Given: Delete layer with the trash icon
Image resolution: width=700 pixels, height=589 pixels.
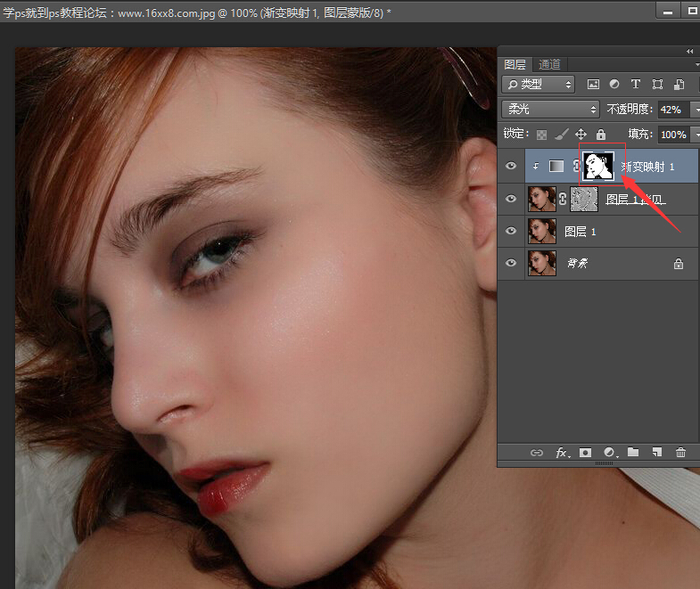Looking at the screenshot, I should [681, 453].
